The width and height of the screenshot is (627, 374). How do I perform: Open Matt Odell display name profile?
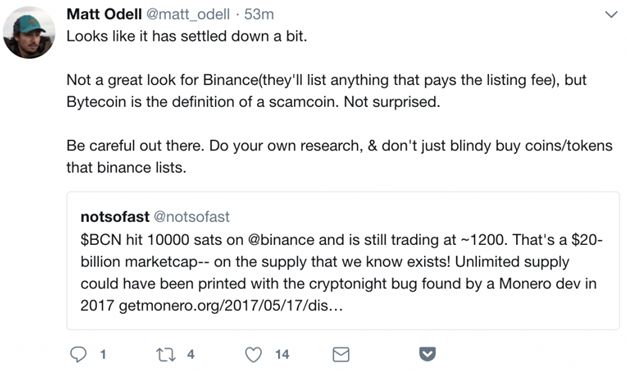tap(104, 14)
